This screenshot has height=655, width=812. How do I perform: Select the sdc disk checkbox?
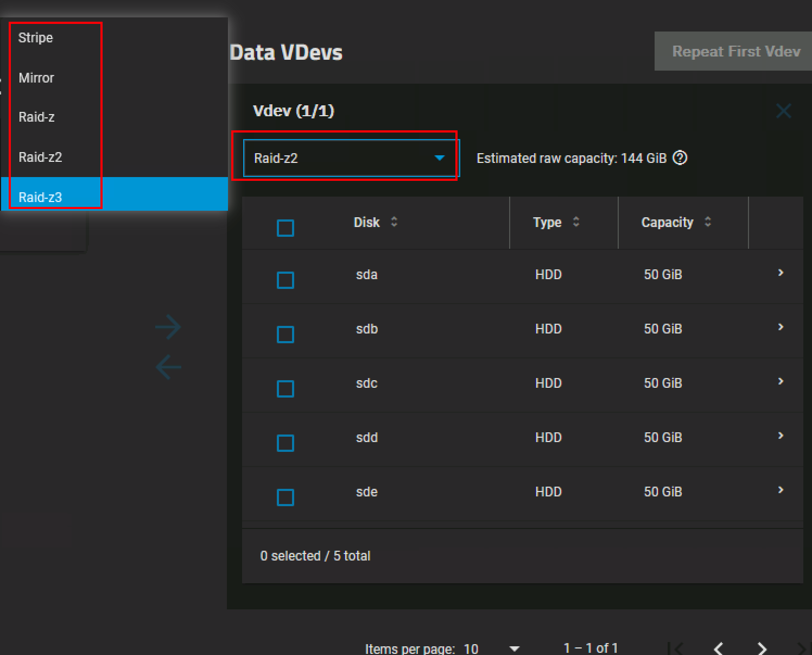286,389
